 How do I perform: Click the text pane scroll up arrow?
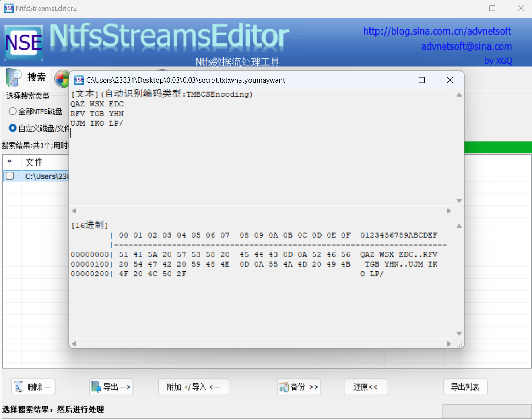point(459,95)
